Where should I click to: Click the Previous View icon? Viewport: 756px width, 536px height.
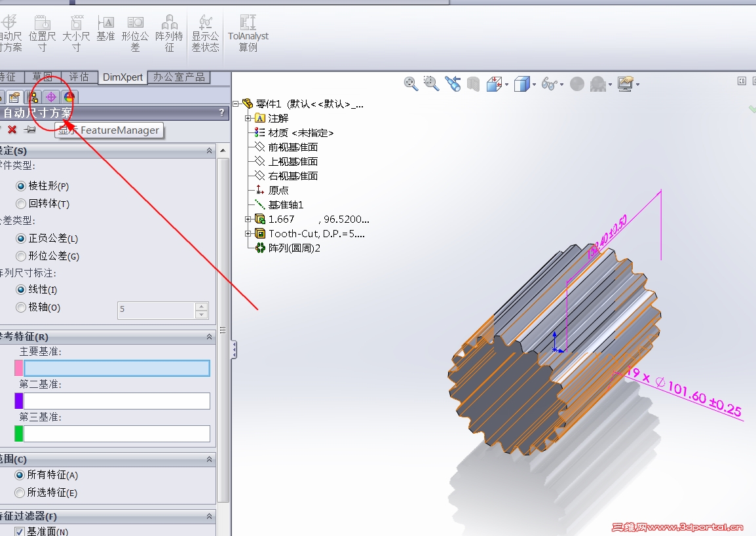click(x=453, y=84)
